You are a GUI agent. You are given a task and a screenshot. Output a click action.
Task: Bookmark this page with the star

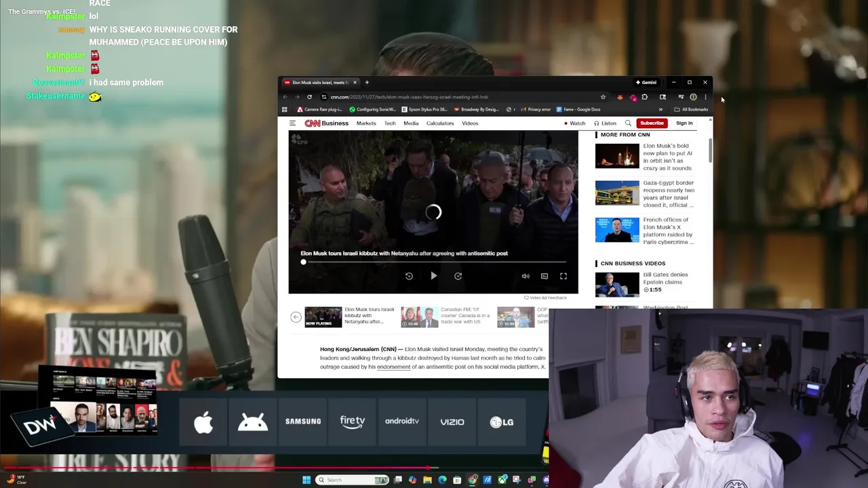[603, 97]
